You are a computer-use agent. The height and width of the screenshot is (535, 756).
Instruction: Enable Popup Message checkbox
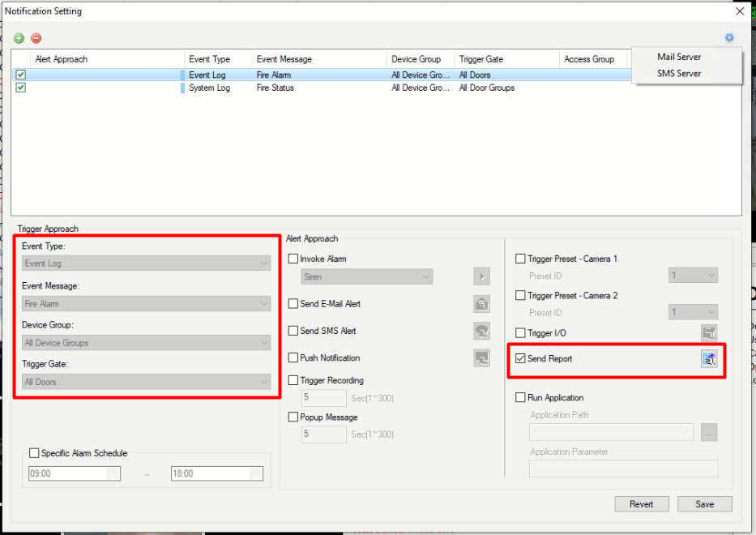coord(293,417)
